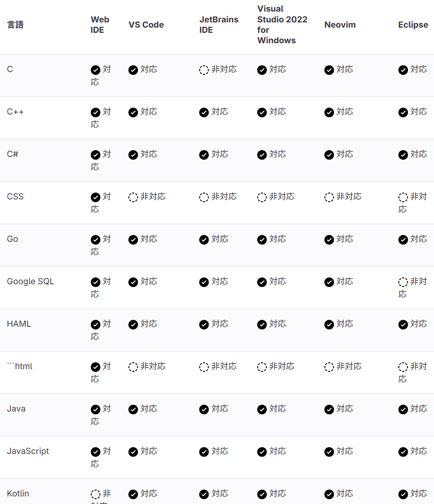
Task: Click the JetBrains IDE column header
Action: pos(219,25)
